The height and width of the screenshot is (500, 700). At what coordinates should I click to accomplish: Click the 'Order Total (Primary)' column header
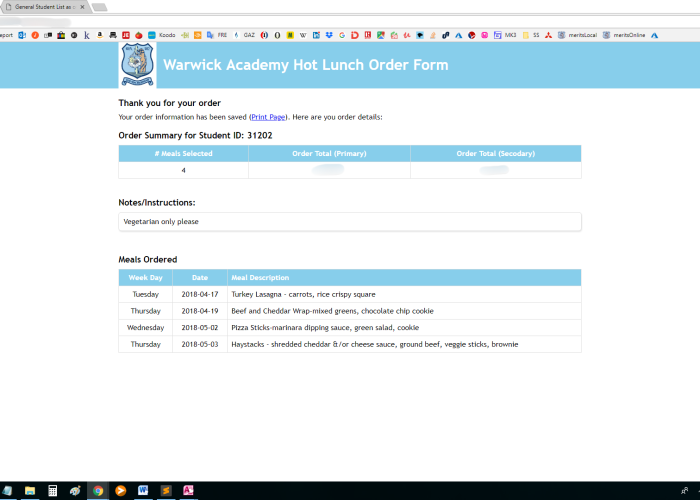[329, 154]
